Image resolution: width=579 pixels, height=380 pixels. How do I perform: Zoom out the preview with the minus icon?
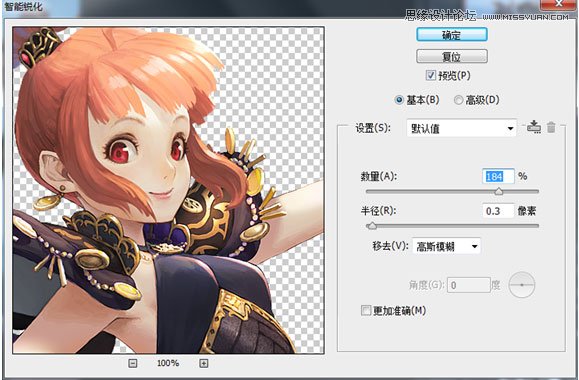click(x=133, y=363)
